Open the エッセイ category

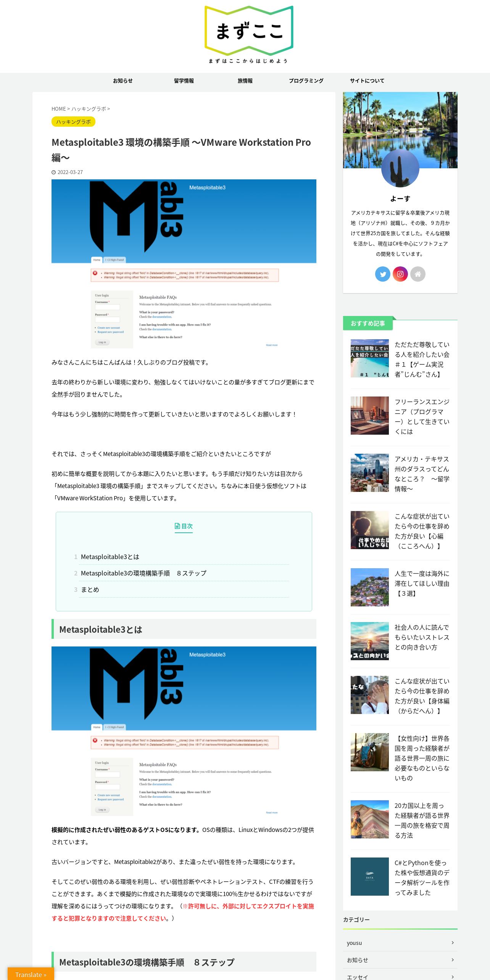point(400,975)
